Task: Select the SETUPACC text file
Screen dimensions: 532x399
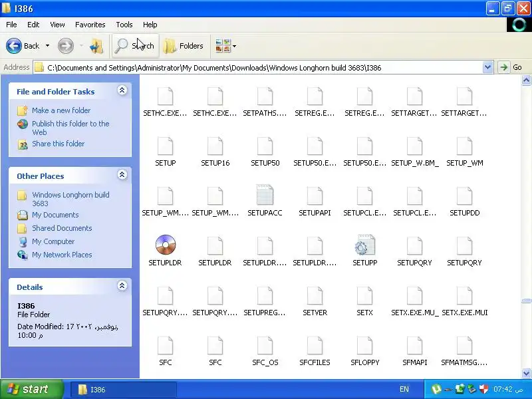Action: [x=265, y=200]
